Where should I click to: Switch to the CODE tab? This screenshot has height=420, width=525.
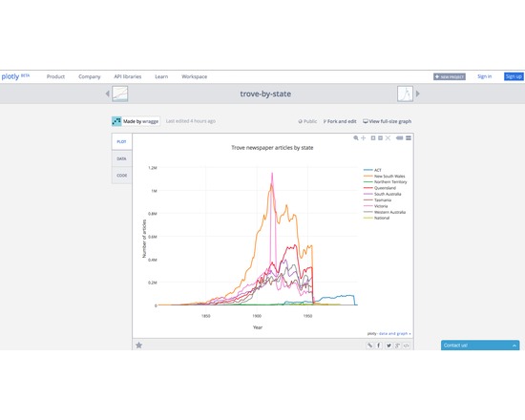pyautogui.click(x=122, y=176)
